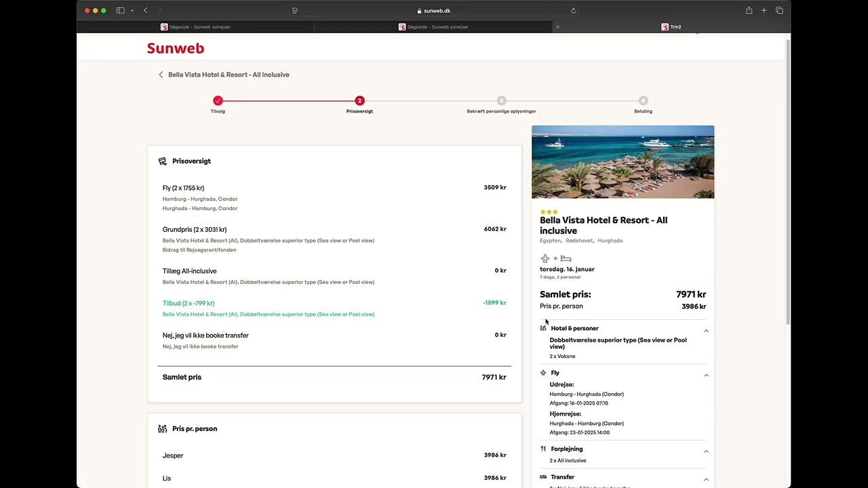Image resolution: width=868 pixels, height=488 pixels.
Task: Click the traveler name "Lis"
Action: pos(167,479)
